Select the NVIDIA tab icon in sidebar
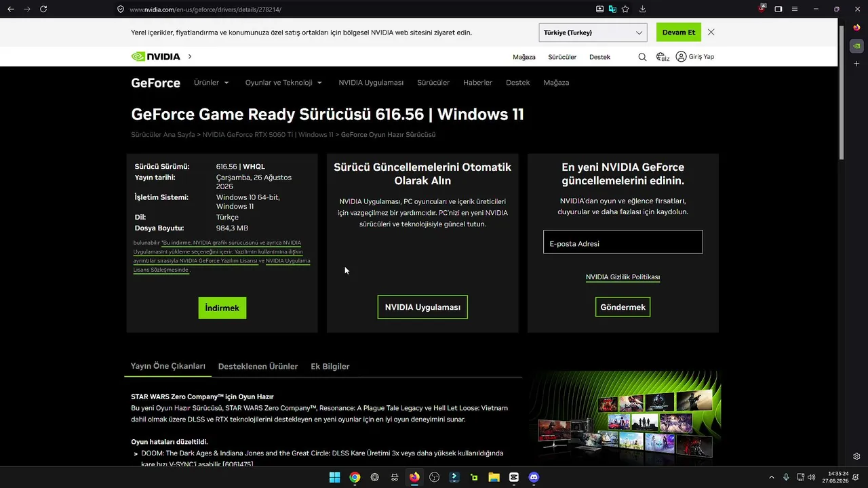The image size is (868, 488). click(857, 45)
